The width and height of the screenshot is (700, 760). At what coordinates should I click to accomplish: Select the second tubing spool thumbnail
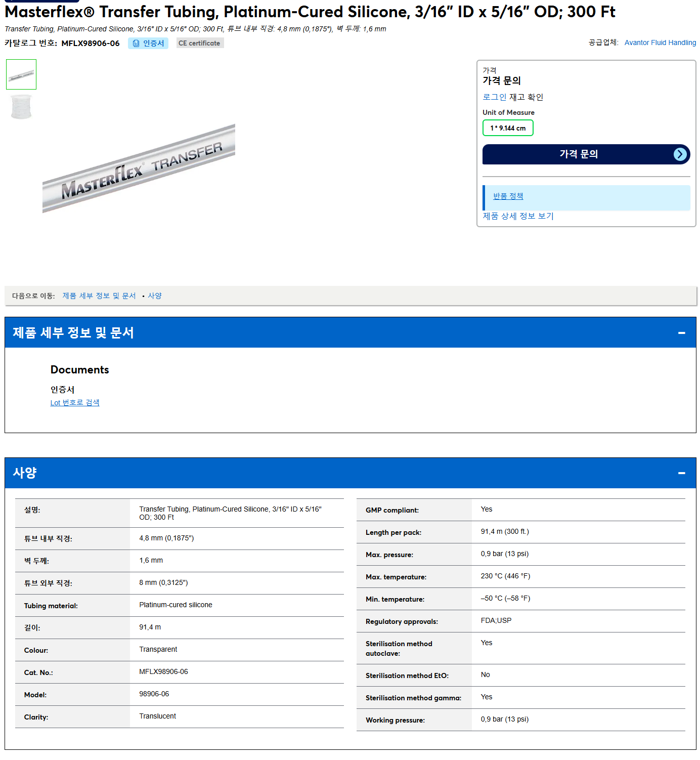coord(21,107)
